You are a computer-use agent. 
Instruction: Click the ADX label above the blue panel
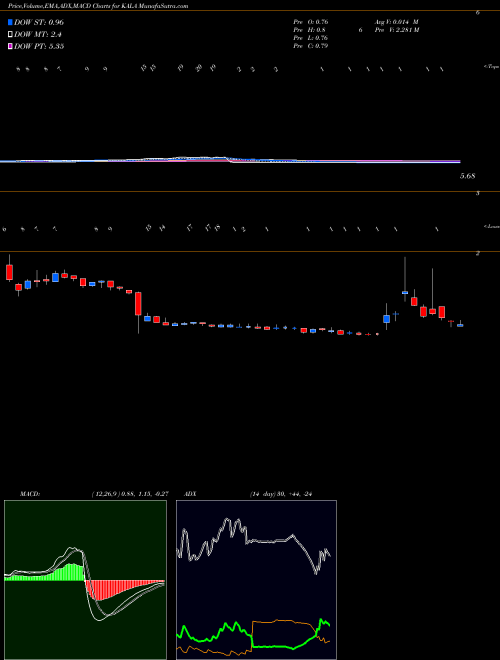[x=189, y=493]
